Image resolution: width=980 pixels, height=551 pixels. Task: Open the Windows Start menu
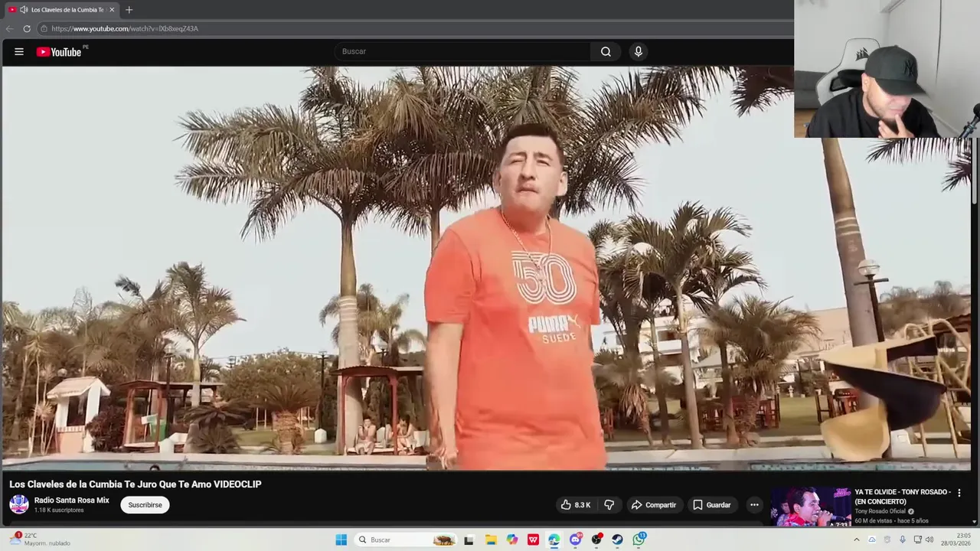click(x=341, y=540)
